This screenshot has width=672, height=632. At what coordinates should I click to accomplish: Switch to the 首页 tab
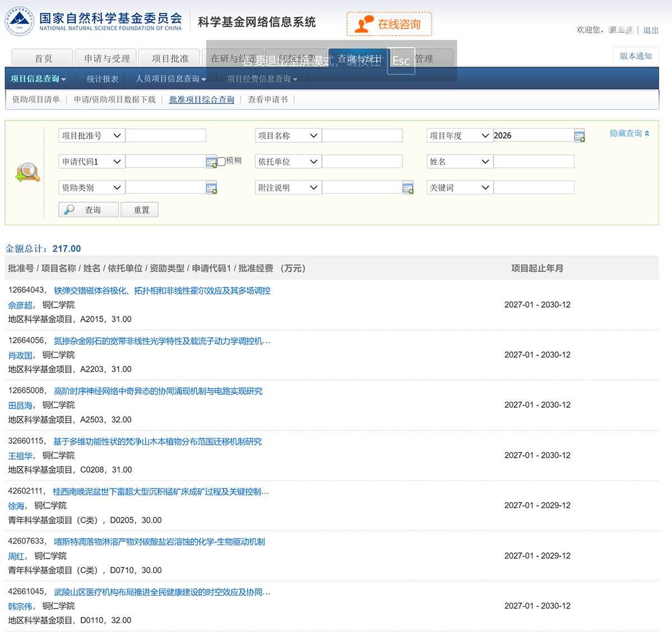click(x=43, y=58)
